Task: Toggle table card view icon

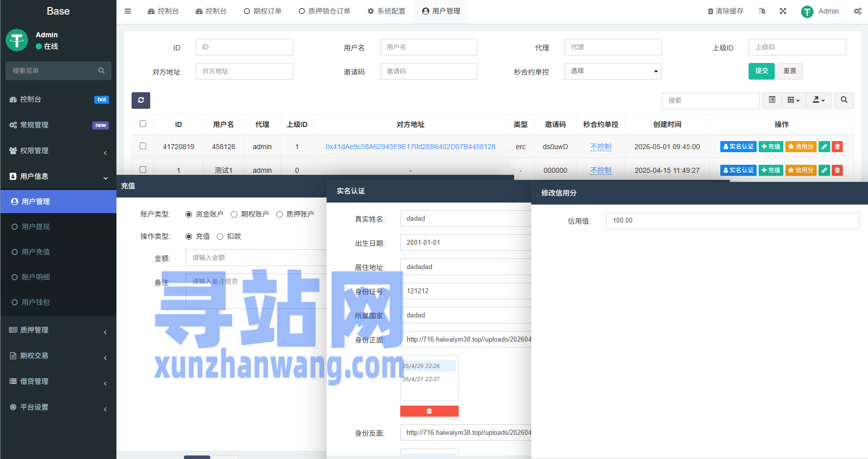Action: (x=772, y=100)
